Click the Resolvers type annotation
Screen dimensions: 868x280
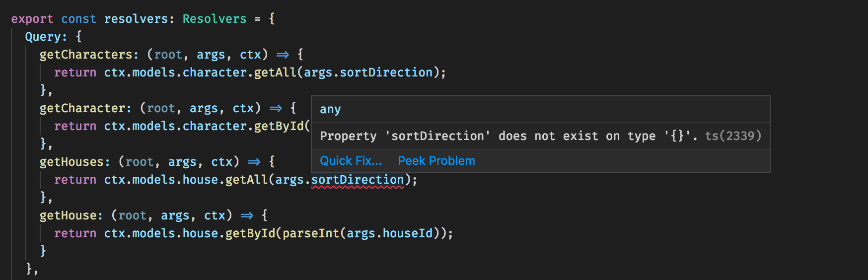[215, 19]
